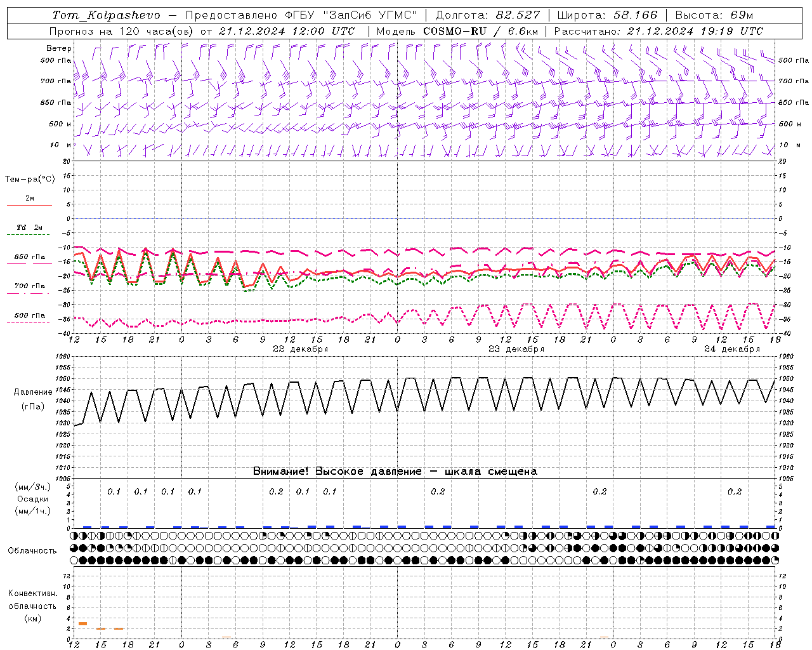Click the Конвективн. облачность panel label
Image resolution: width=812 pixels, height=650 pixels.
tap(32, 606)
